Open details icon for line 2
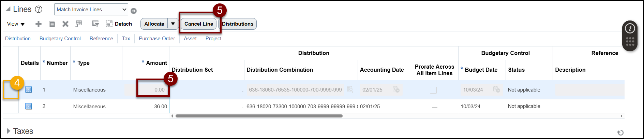The image size is (644, 139). [29, 106]
